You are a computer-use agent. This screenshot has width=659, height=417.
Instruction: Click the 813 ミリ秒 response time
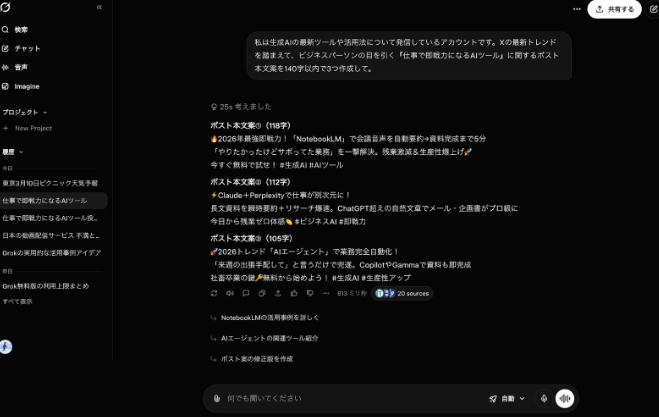352,293
